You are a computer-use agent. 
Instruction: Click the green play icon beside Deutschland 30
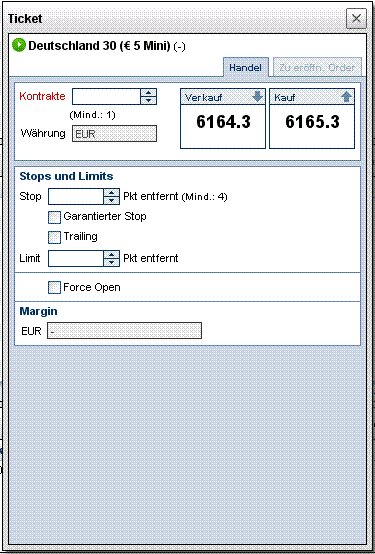tap(19, 45)
